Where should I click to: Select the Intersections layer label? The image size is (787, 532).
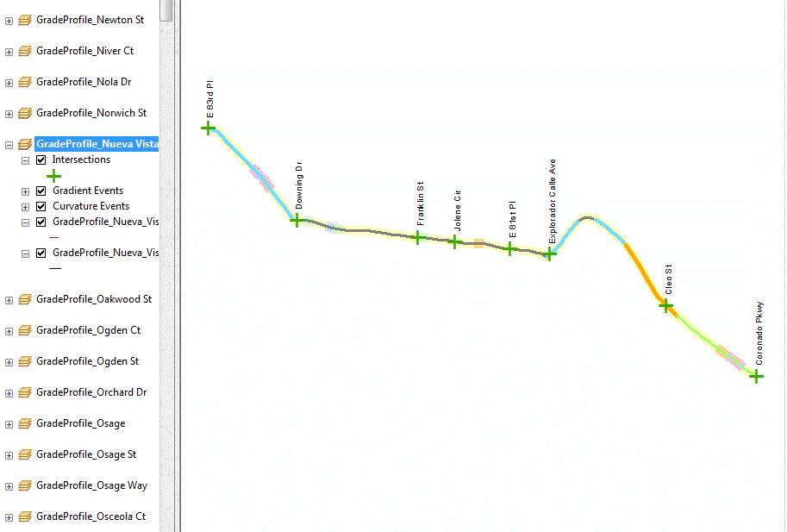pos(81,160)
